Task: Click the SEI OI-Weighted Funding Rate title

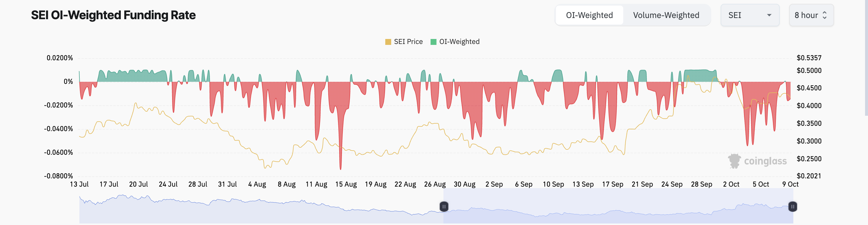Action: pos(113,15)
